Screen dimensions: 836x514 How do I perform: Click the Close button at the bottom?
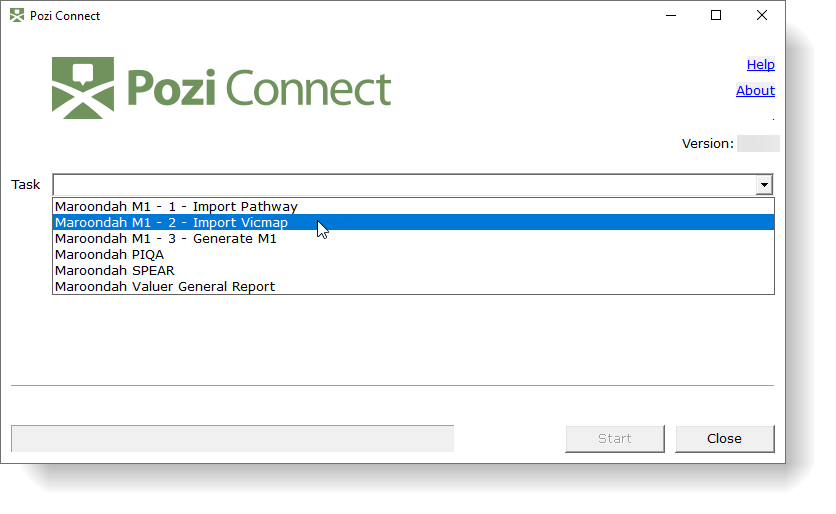(724, 439)
